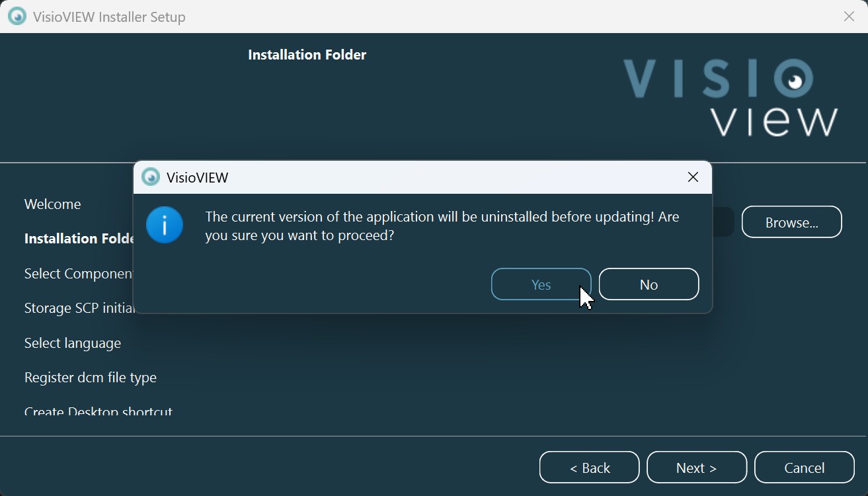Click the installation path field beside Browse
The image size is (868, 496).
pyautogui.click(x=723, y=222)
